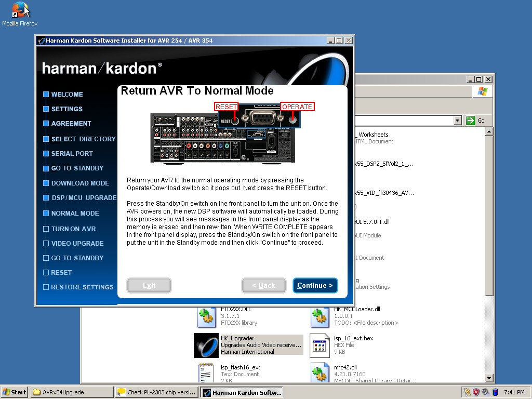This screenshot has height=399, width=532.
Task: Click the Go button in Explorer
Action: coord(476,121)
